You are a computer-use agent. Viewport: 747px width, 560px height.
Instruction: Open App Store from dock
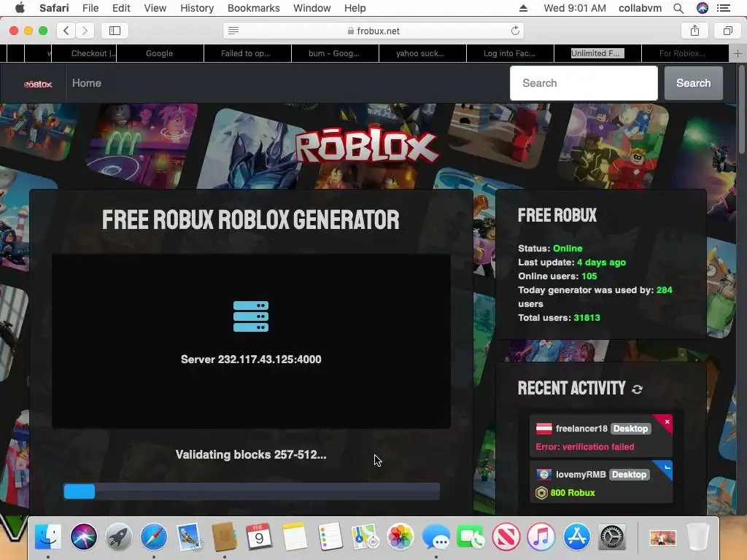point(576,537)
